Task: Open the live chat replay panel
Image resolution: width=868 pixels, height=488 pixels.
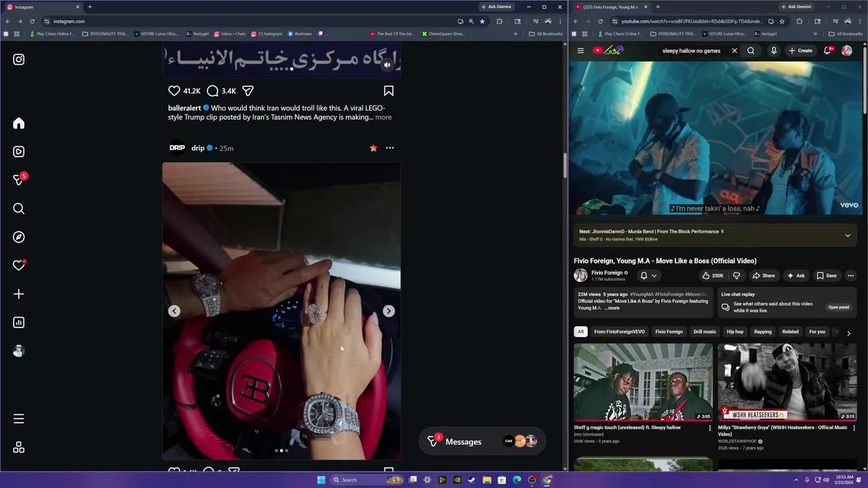Action: pos(839,307)
